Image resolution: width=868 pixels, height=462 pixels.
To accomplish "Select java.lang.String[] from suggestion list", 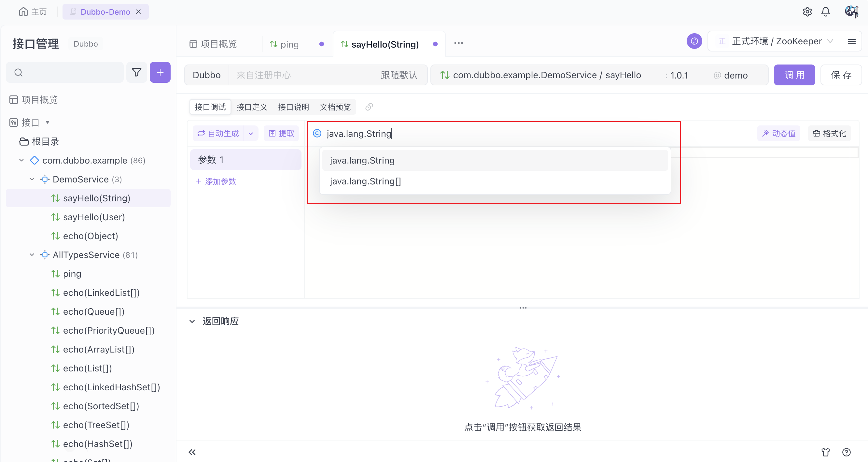I will click(x=365, y=181).
